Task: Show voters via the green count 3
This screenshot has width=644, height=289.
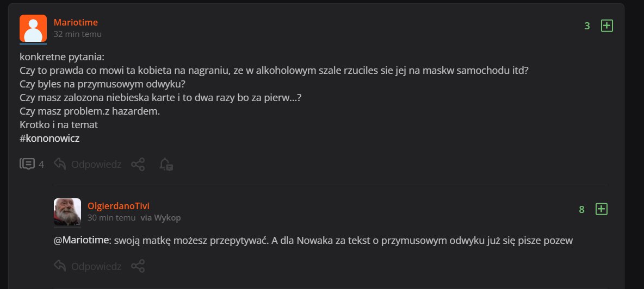Action: pyautogui.click(x=587, y=26)
